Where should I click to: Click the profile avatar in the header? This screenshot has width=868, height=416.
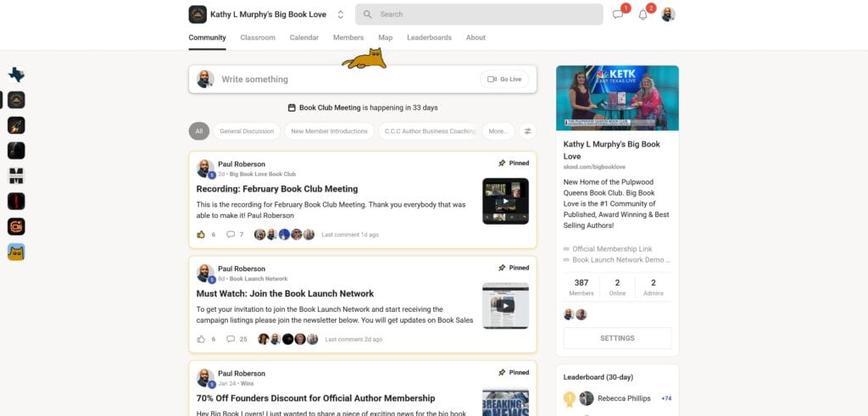tap(668, 14)
